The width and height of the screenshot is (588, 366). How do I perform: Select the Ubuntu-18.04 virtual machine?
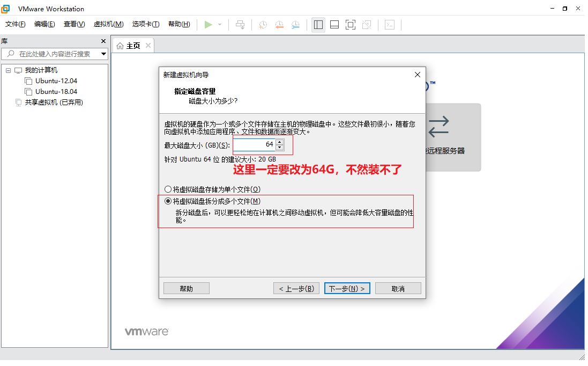click(x=56, y=92)
